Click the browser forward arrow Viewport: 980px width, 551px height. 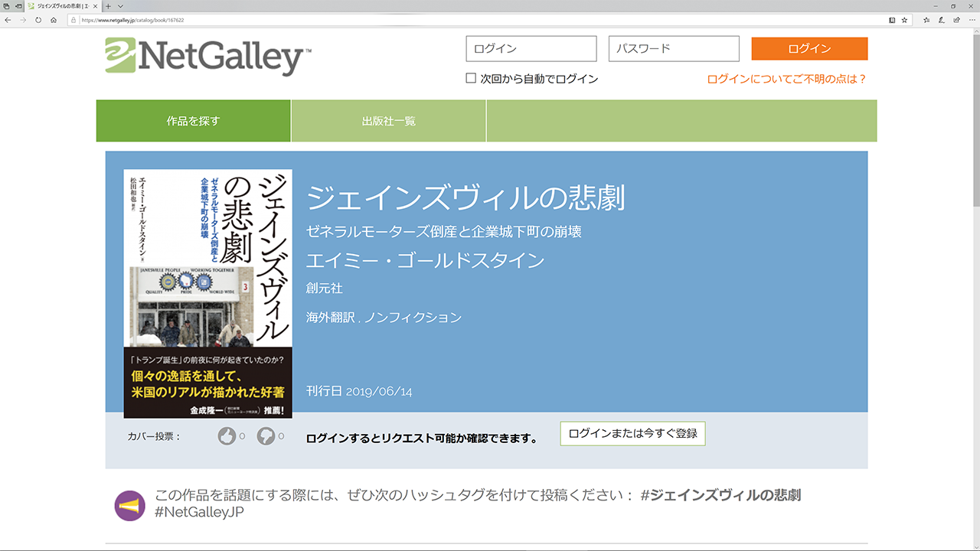tap(22, 20)
